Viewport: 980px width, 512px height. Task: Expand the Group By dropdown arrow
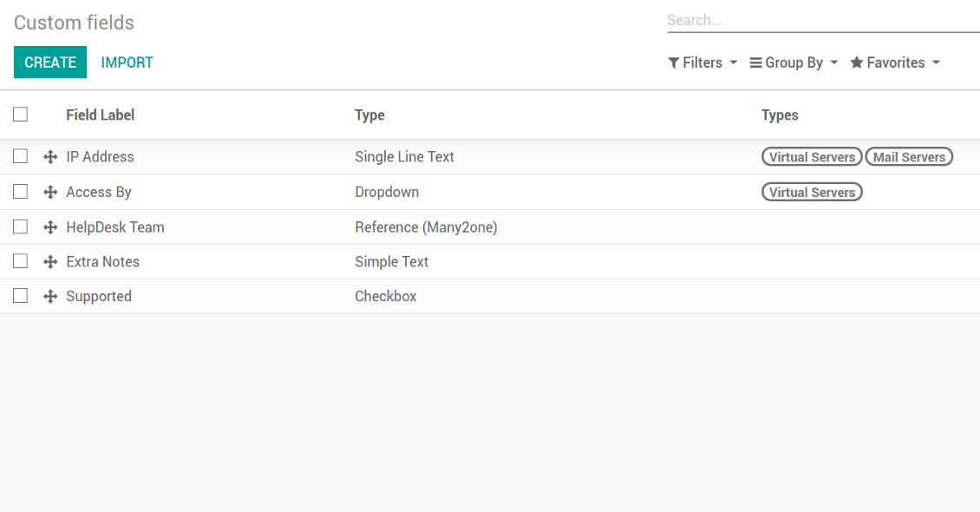coord(833,63)
